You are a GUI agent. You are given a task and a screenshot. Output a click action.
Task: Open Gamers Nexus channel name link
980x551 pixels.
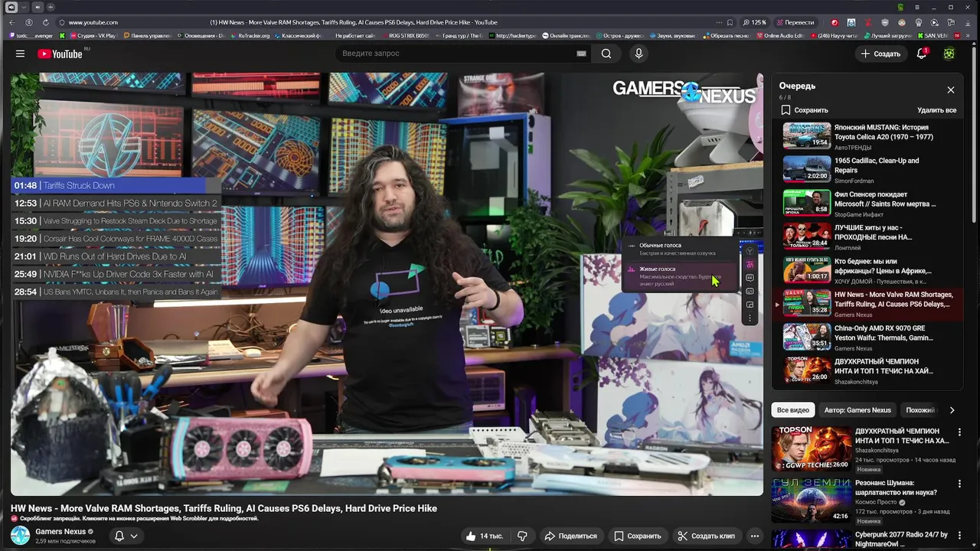click(60, 532)
